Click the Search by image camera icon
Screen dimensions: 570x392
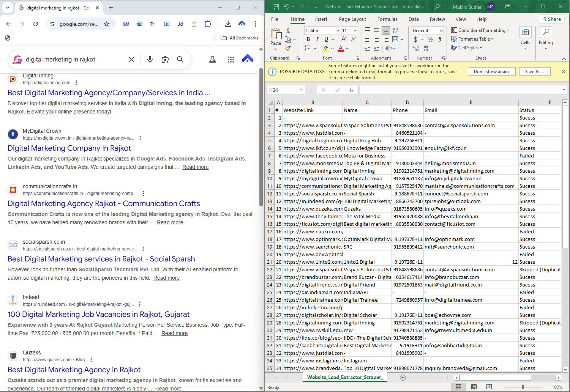tap(165, 60)
